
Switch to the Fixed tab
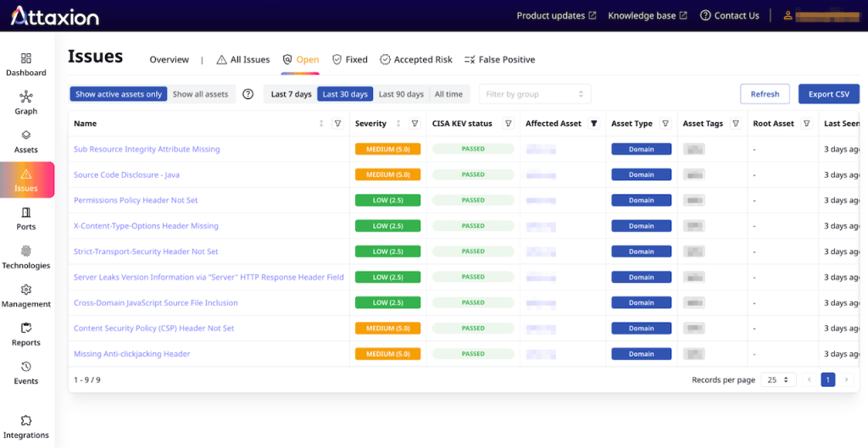tap(349, 60)
